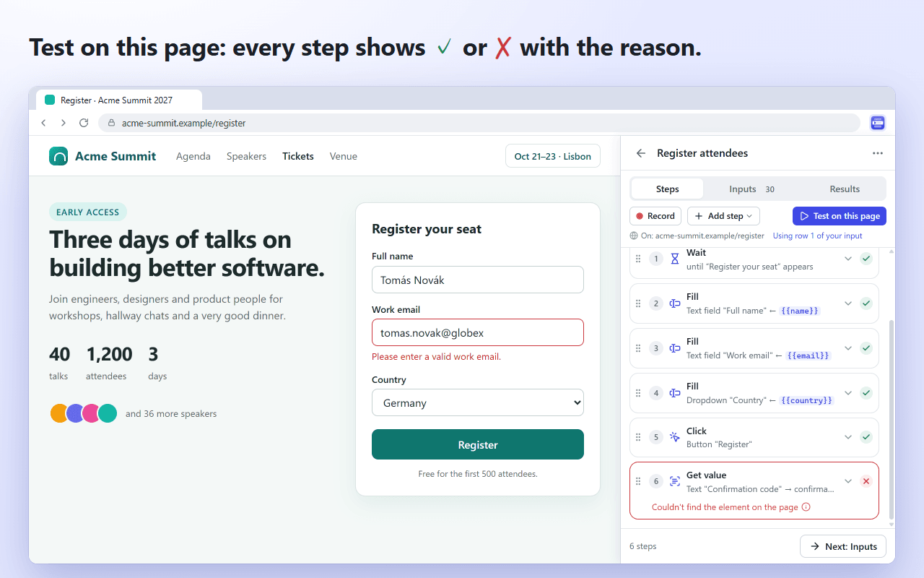Viewport: 924px width, 578px height.
Task: Click the green Register button
Action: (478, 444)
